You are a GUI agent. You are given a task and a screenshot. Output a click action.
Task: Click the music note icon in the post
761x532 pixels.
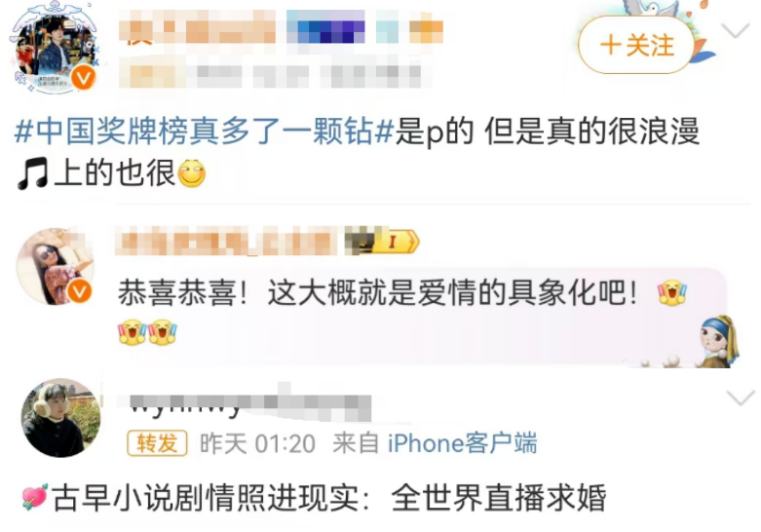pos(32,173)
